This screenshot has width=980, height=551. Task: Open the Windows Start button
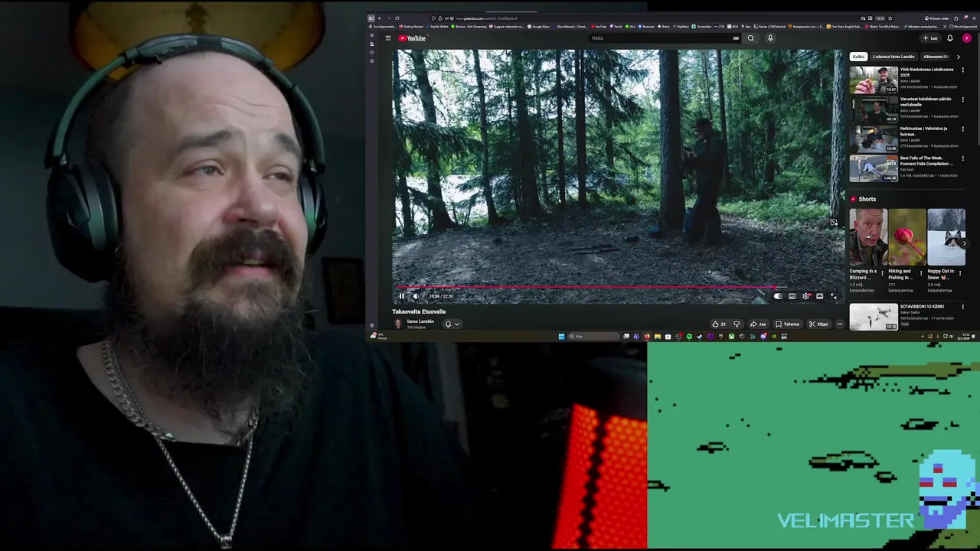click(561, 337)
